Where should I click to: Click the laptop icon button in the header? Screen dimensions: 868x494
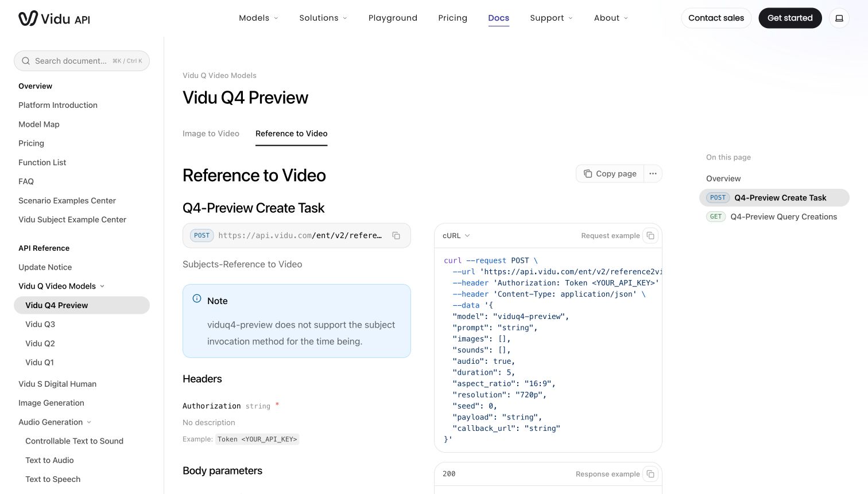pyautogui.click(x=839, y=18)
